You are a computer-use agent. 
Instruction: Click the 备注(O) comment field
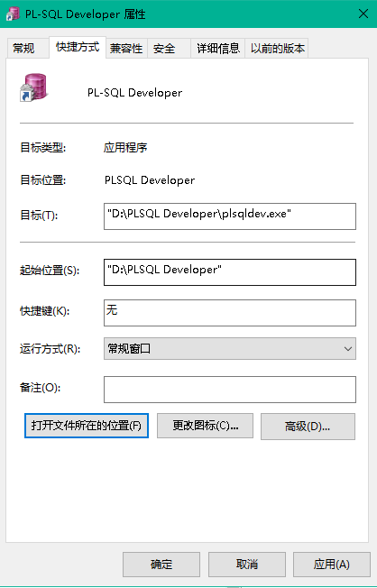[230, 390]
